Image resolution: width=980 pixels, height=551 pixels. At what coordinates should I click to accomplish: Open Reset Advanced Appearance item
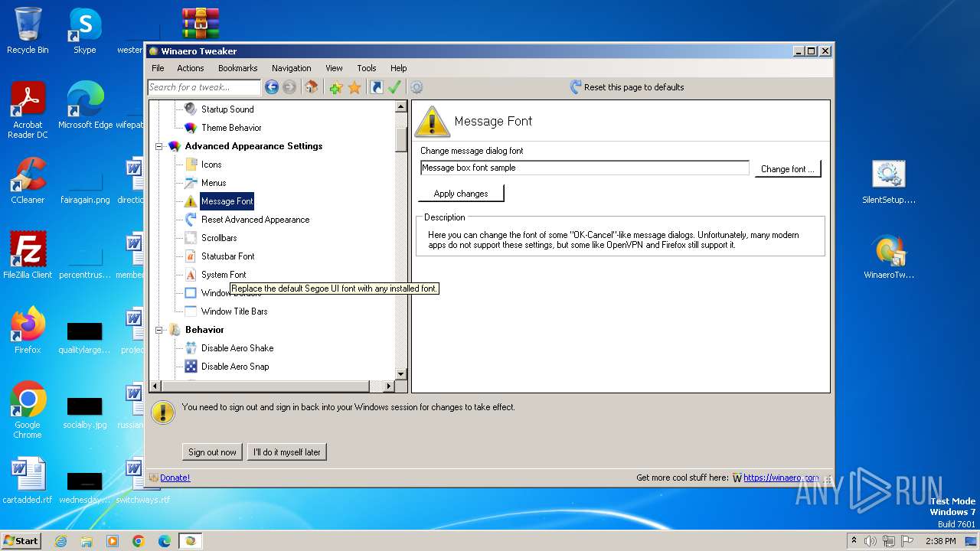(x=255, y=220)
